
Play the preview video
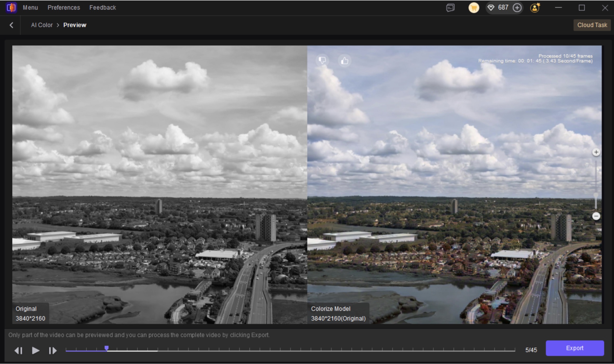pyautogui.click(x=35, y=350)
